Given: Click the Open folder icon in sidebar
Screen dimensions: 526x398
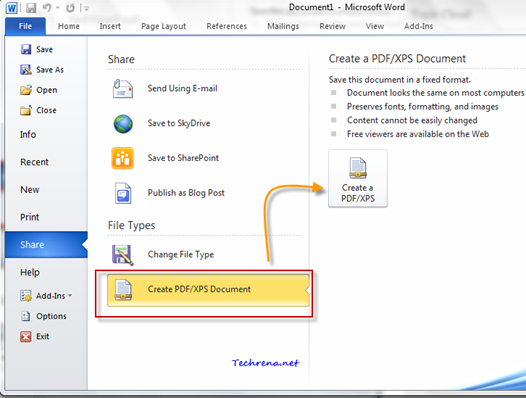Looking at the screenshot, I should [x=26, y=90].
